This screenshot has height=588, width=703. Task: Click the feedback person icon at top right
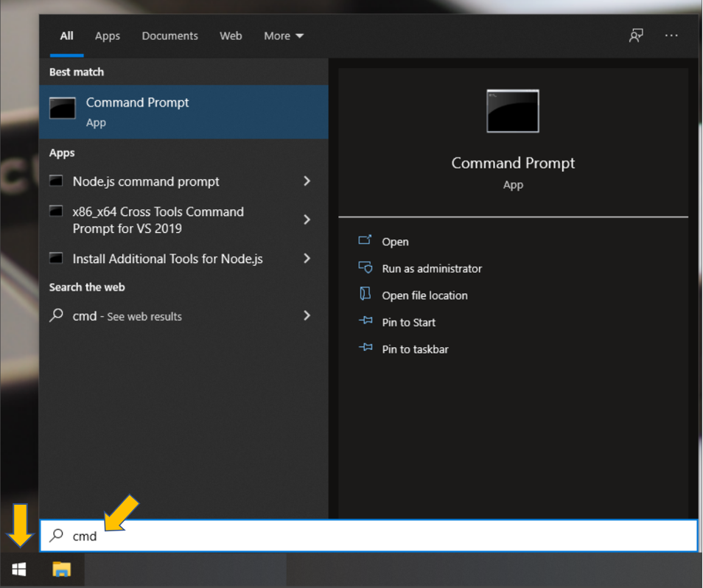(636, 35)
